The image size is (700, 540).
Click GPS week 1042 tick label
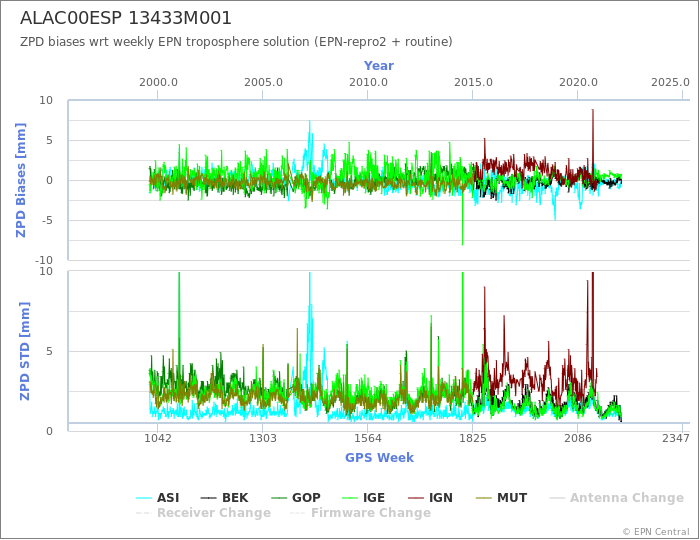click(x=158, y=439)
